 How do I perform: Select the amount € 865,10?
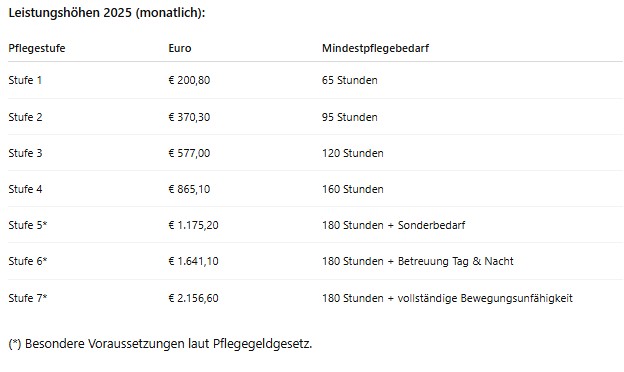189,189
